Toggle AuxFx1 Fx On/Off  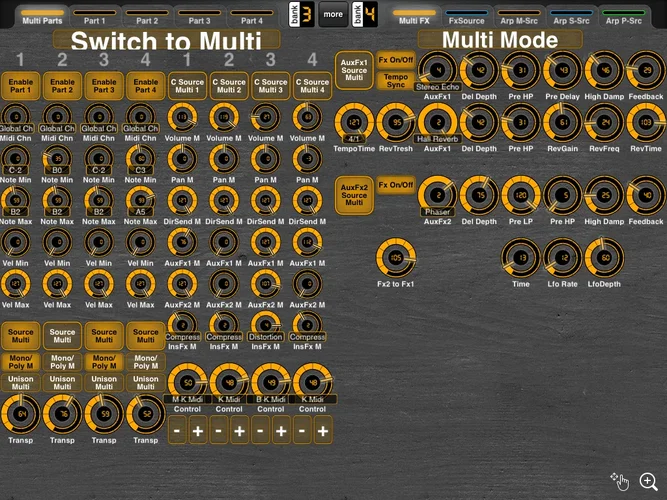pos(396,60)
